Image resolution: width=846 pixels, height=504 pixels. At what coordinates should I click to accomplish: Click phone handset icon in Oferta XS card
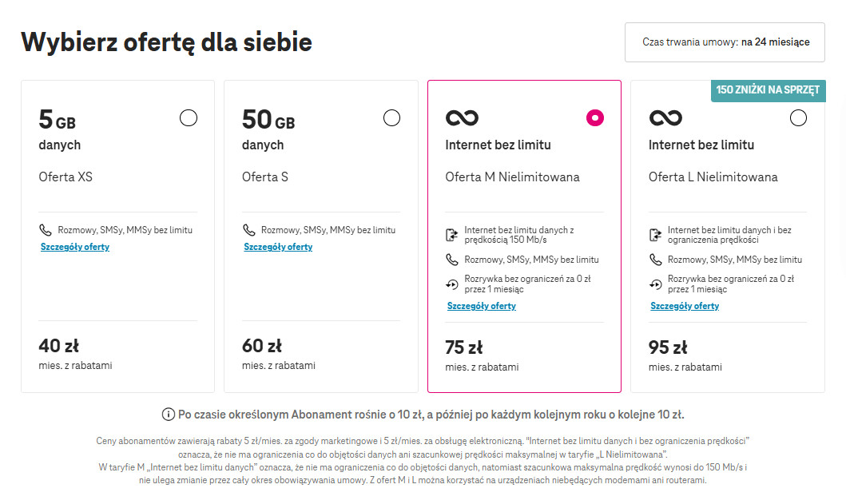[x=46, y=230]
